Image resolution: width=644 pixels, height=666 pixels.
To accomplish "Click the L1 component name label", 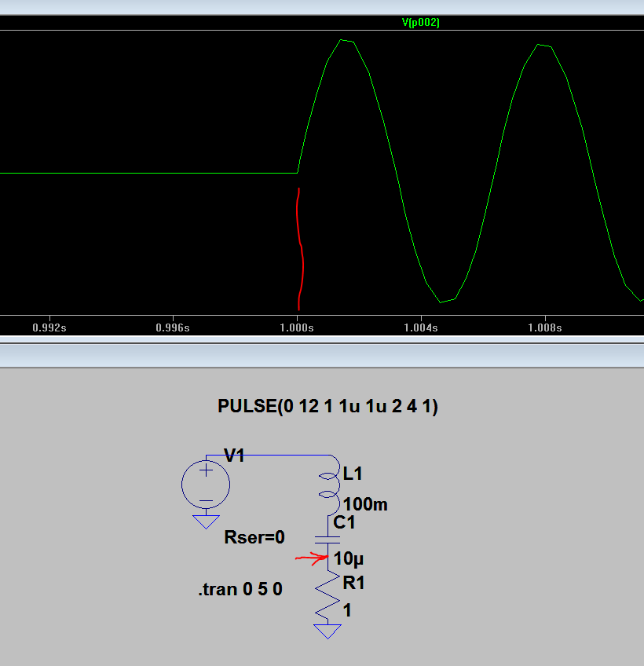I will coord(353,474).
